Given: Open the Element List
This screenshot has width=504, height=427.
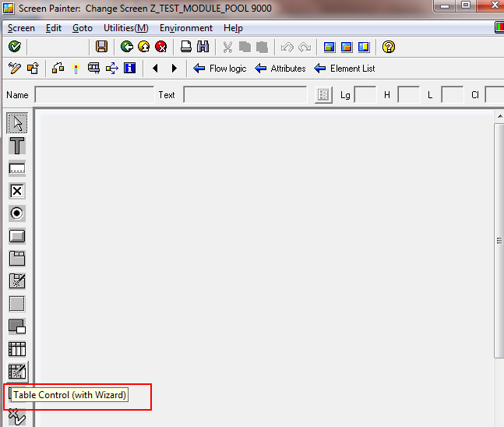Looking at the screenshot, I should tap(344, 68).
